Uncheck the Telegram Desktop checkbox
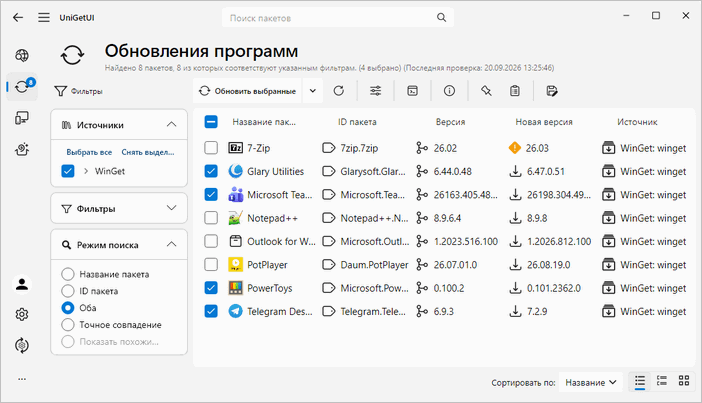Image resolution: width=702 pixels, height=403 pixels. tap(211, 311)
